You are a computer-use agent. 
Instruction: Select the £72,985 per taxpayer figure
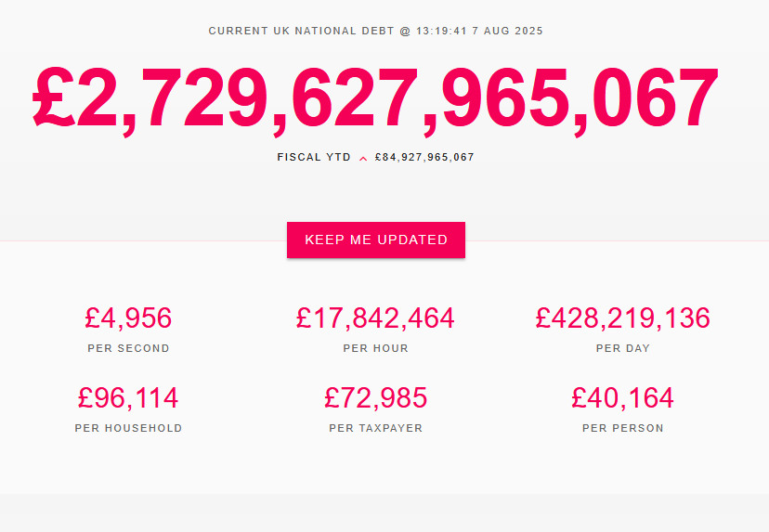375,397
